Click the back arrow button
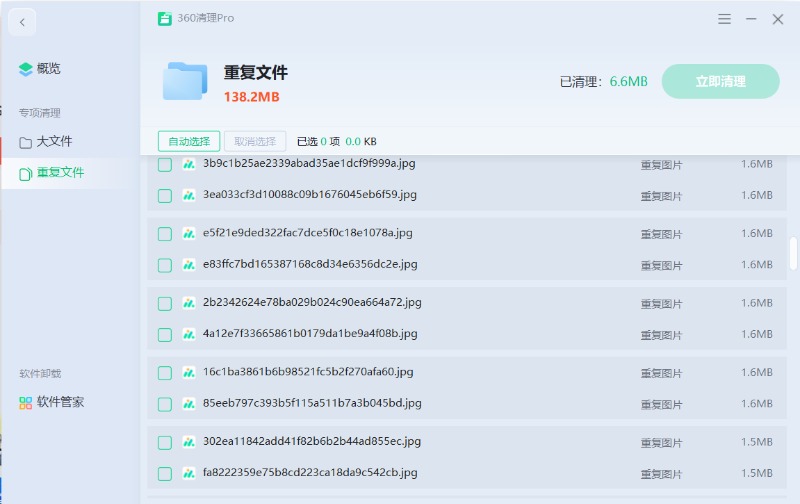Screen dimensions: 800x504 tap(22, 21)
